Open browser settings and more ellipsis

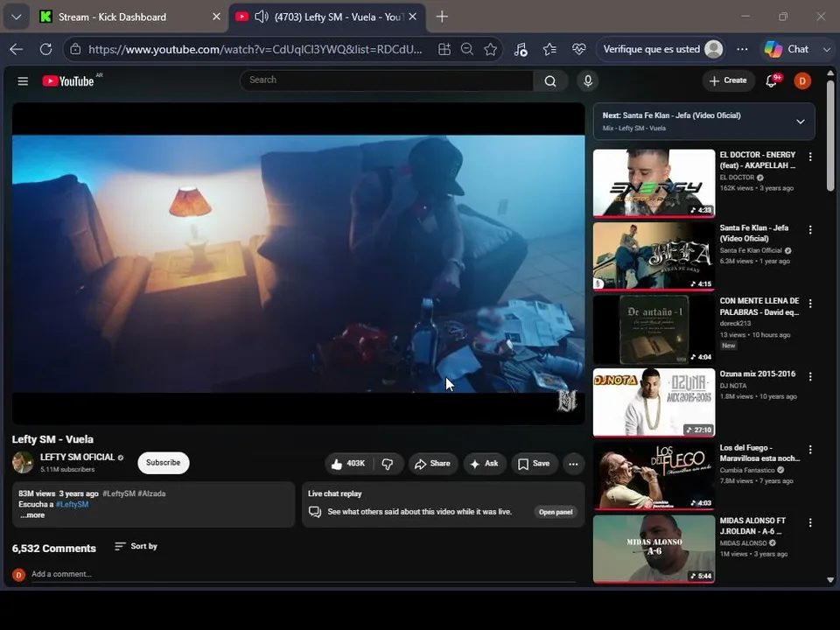coord(742,49)
